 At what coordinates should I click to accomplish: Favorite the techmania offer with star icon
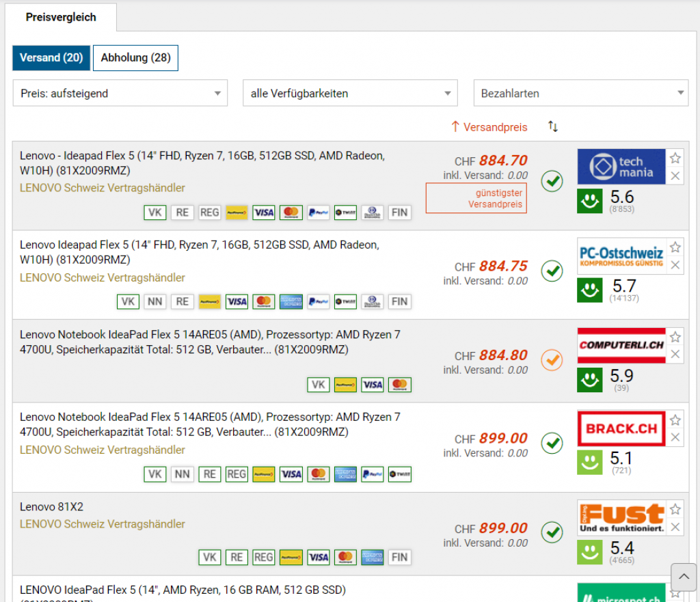(x=675, y=159)
